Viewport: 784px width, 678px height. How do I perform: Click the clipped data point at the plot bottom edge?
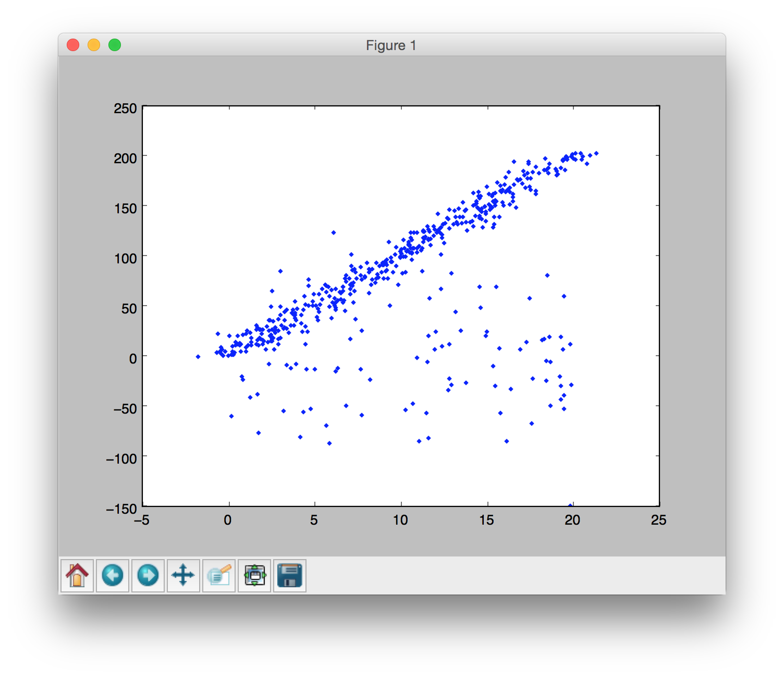(x=570, y=505)
